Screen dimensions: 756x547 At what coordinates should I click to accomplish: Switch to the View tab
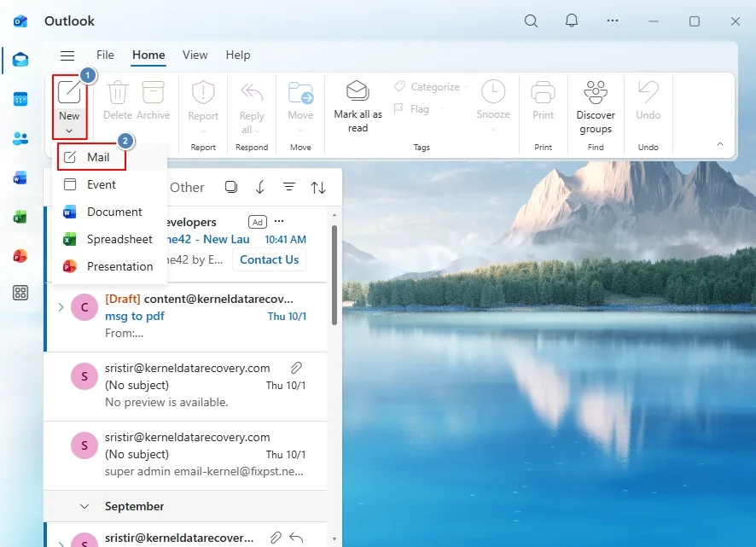tap(195, 55)
